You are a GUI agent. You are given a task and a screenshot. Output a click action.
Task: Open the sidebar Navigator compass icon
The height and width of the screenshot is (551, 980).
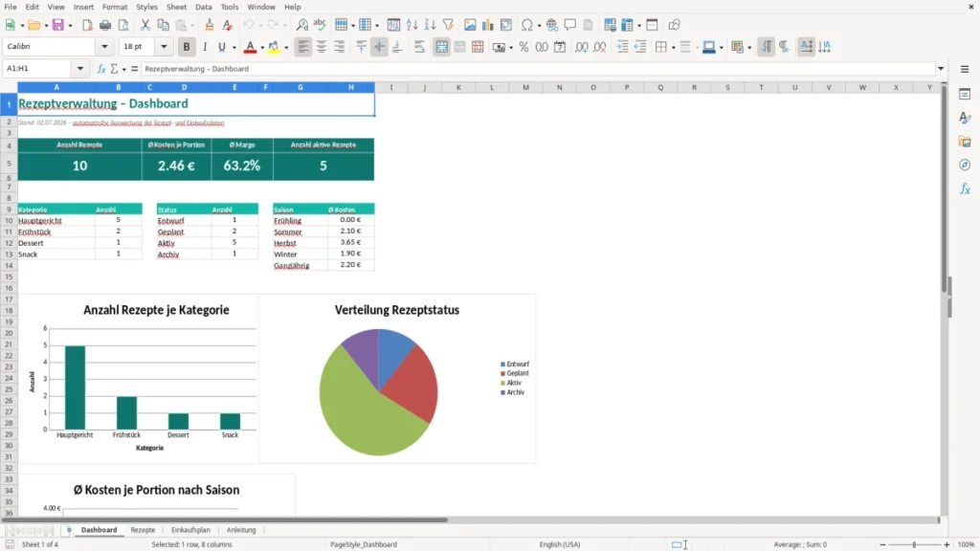[965, 165]
